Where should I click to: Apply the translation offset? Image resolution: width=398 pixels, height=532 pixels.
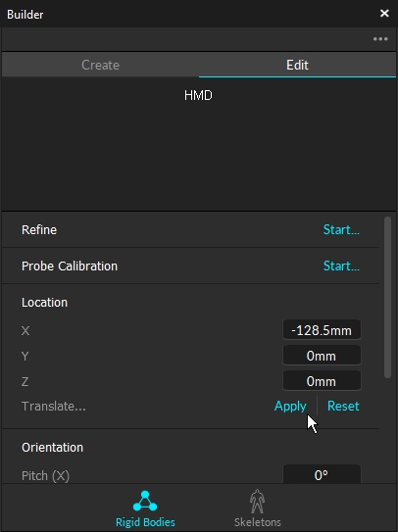tap(290, 407)
